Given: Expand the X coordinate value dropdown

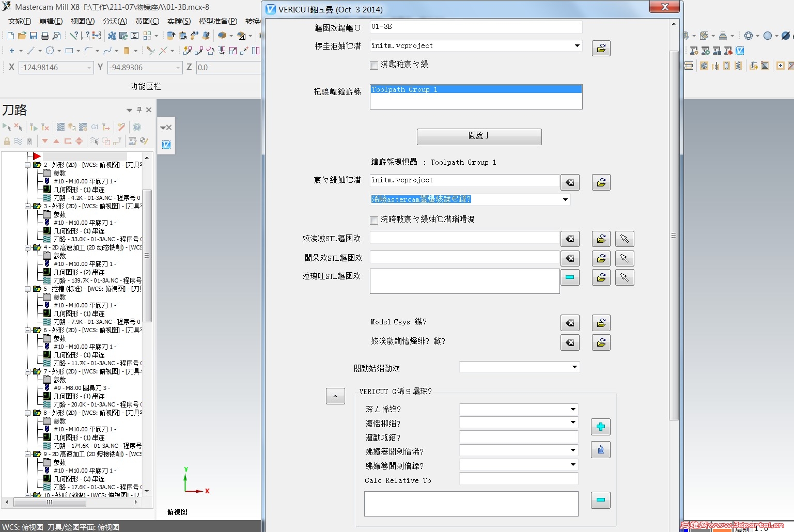Looking at the screenshot, I should click(x=89, y=68).
